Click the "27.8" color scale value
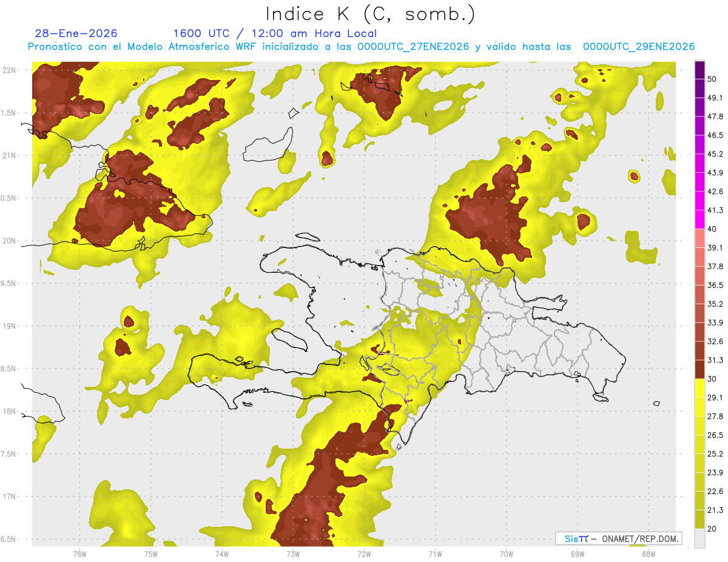This screenshot has width=728, height=562. click(x=715, y=416)
